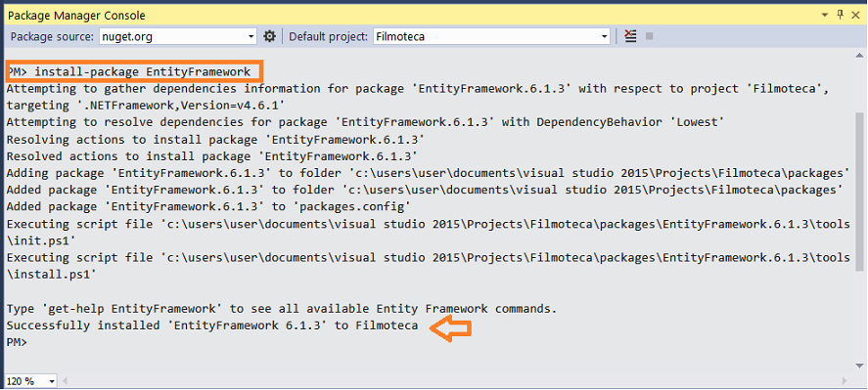
Task: Open the Package Manager settings gear
Action: [269, 36]
